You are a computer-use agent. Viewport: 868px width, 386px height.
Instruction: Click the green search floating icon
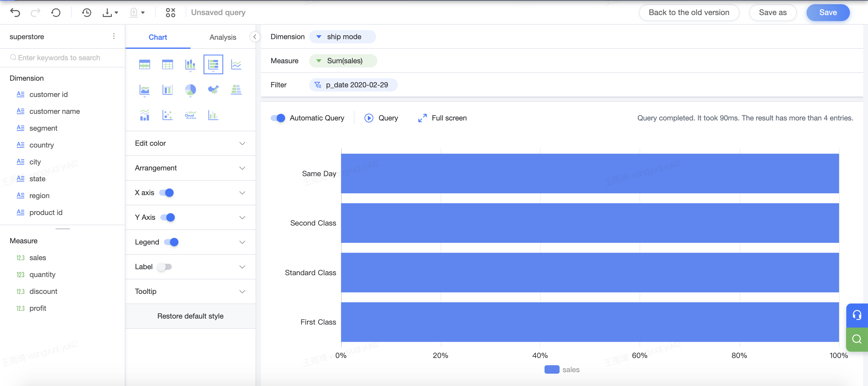(x=857, y=339)
